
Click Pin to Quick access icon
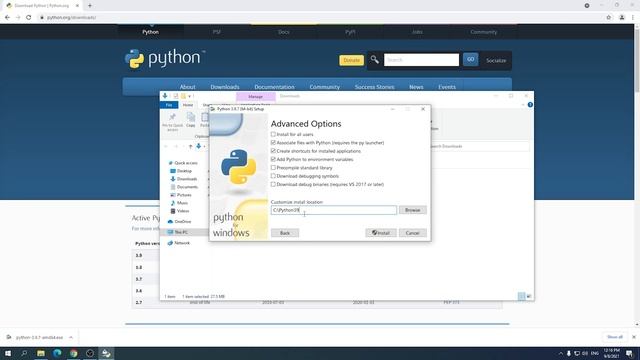pos(172,122)
